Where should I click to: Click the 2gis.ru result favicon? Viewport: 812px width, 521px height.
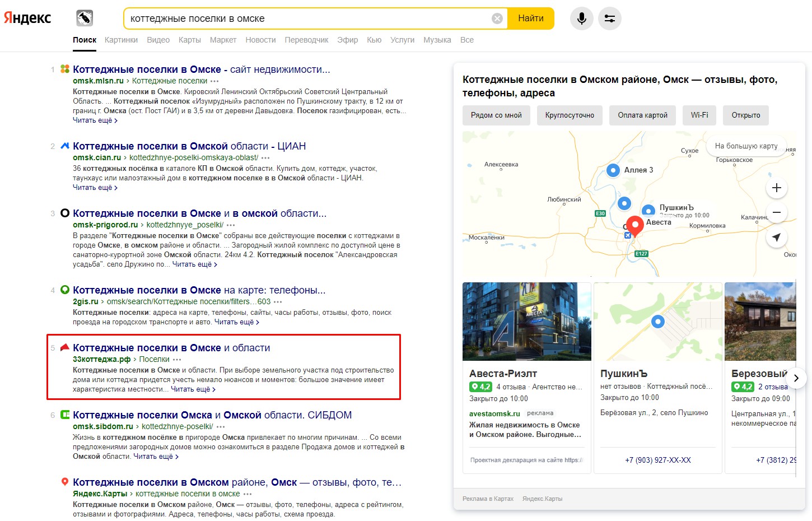coord(65,290)
